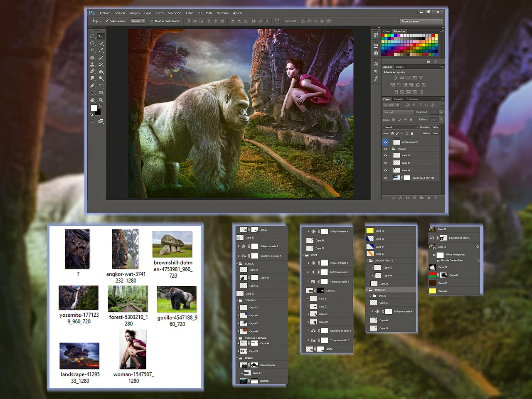The height and width of the screenshot is (399, 532).
Task: Select the Eraser tool
Action: coord(92,71)
